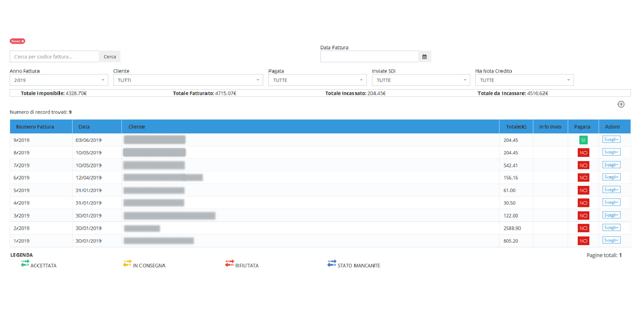Click the invoice code search field

point(54,57)
